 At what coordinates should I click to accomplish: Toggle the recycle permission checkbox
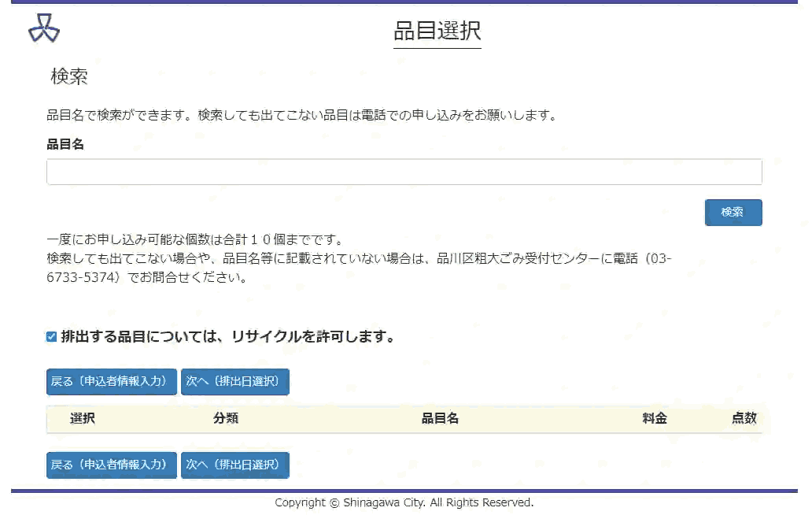tap(52, 337)
